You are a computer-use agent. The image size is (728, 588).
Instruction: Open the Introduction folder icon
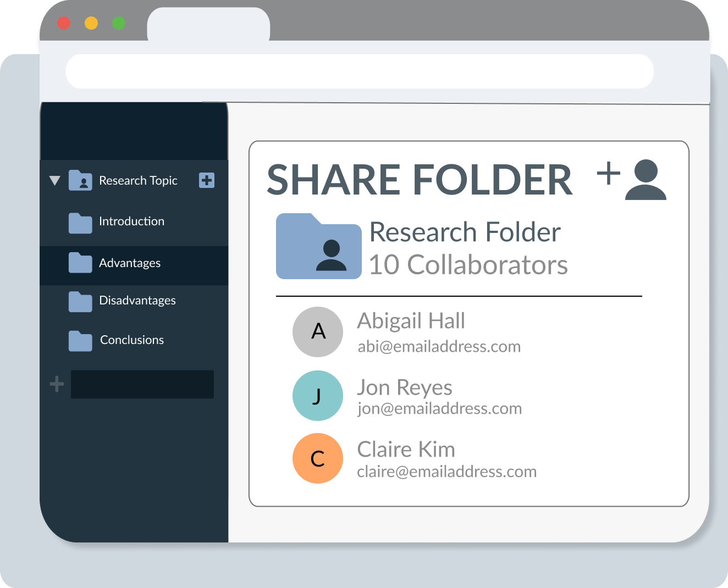[80, 222]
